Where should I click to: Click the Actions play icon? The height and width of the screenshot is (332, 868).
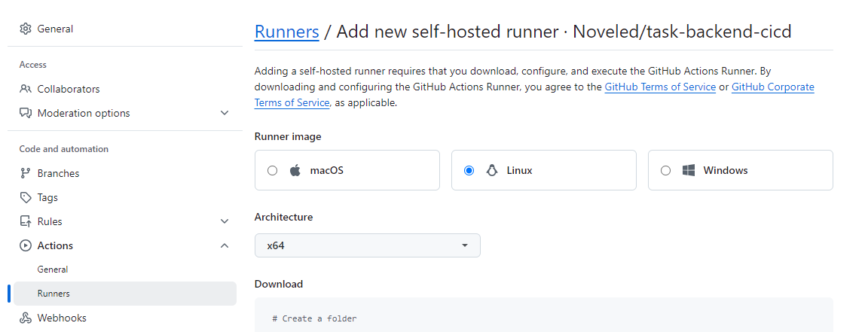coord(25,245)
